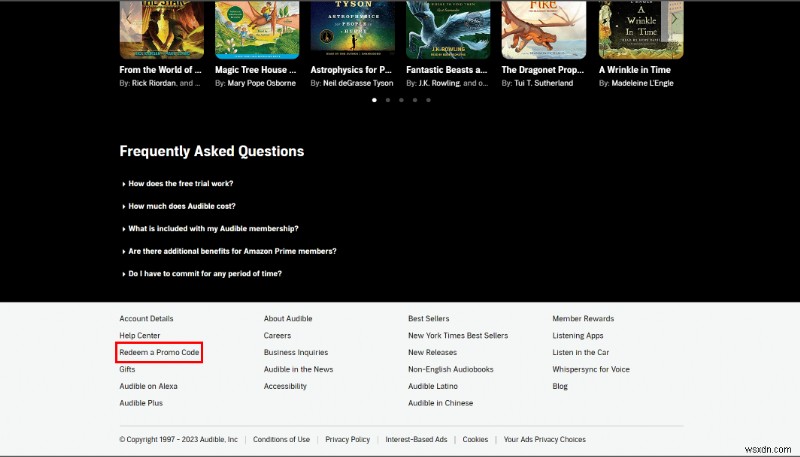Viewport: 800px width, 457px height.
Task: Open Business Inquiries link
Action: coord(296,352)
